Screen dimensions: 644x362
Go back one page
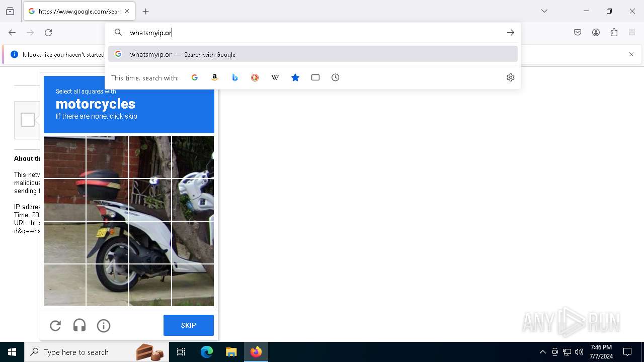(x=12, y=33)
